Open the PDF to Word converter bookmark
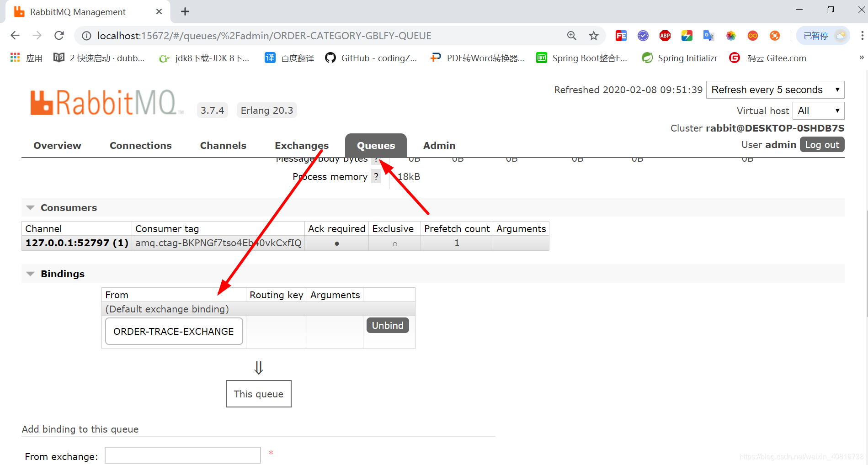868x465 pixels. click(478, 58)
